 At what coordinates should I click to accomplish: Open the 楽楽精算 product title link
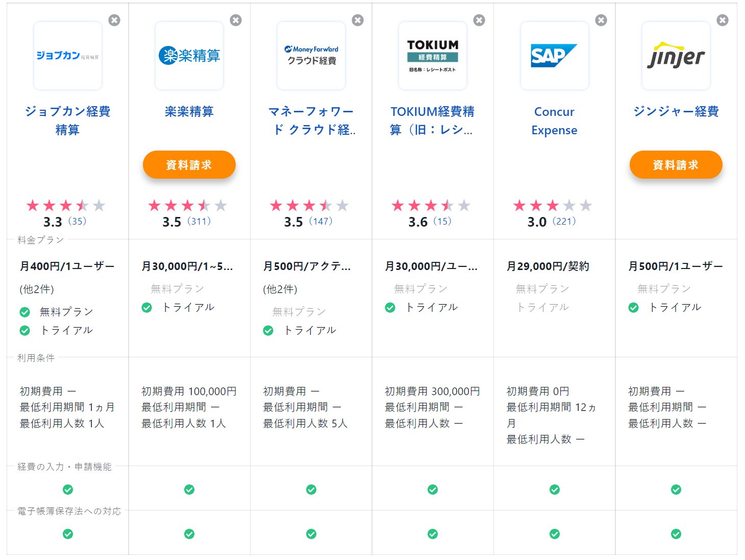[x=189, y=112]
